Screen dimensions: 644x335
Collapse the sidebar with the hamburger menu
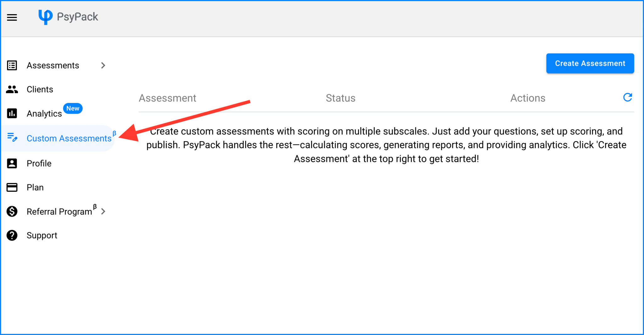coord(12,17)
